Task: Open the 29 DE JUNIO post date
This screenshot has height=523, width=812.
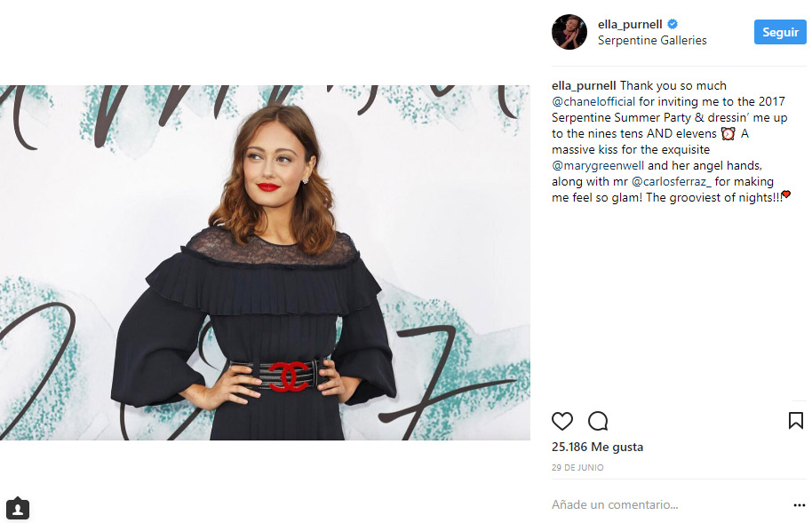Action: (x=577, y=468)
